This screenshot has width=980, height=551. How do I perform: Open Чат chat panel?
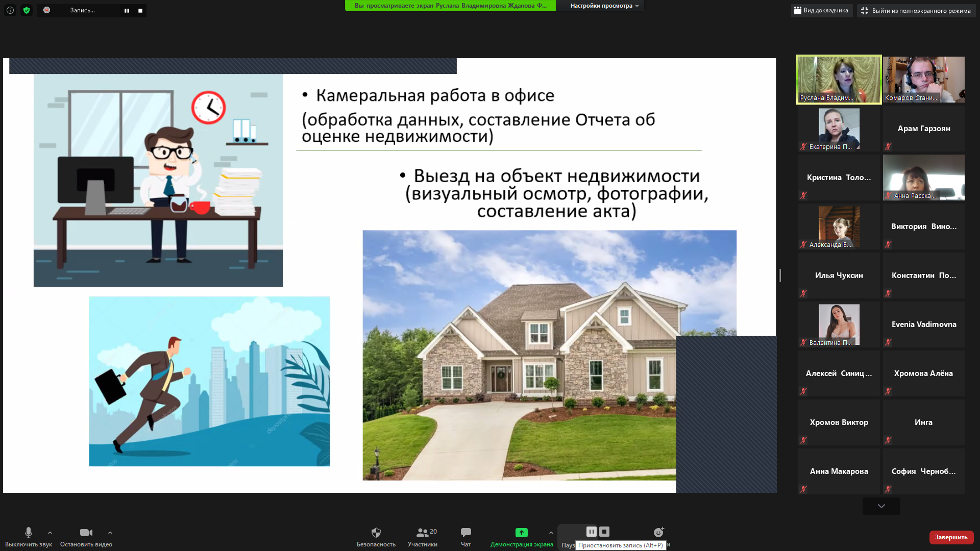pos(465,537)
